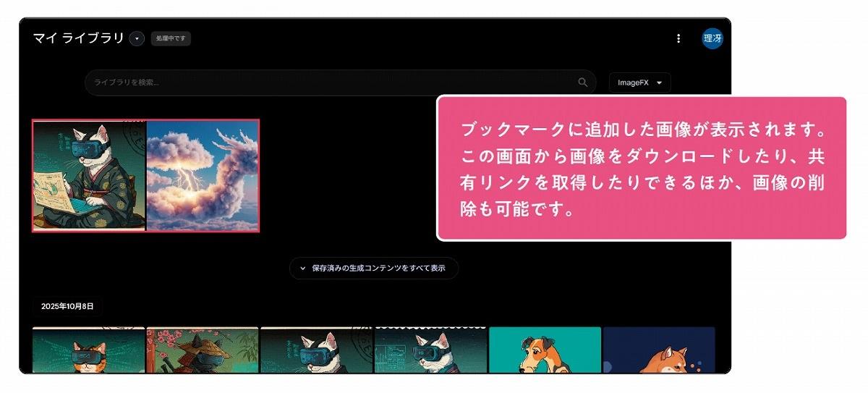The height and width of the screenshot is (393, 868).
Task: Expand the ImageFX tool filter dropdown
Action: (x=639, y=83)
